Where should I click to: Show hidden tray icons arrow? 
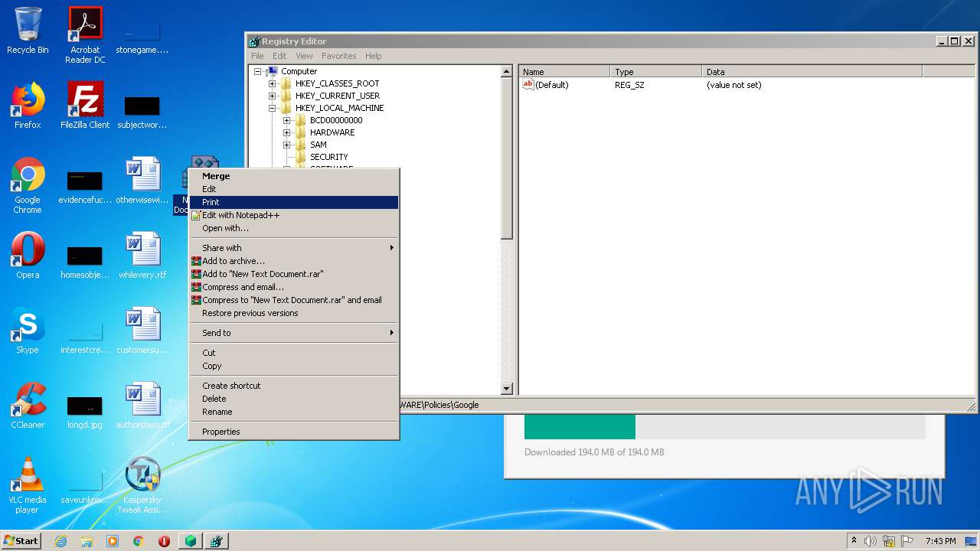click(x=854, y=540)
